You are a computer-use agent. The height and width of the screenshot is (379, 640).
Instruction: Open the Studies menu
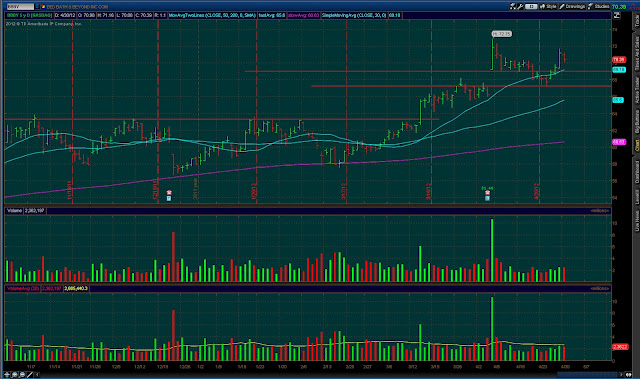(x=598, y=7)
